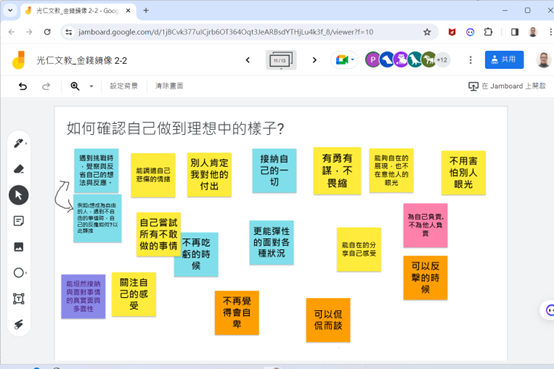Open the zoom level dropdown arrow
This screenshot has width=554, height=369.
[x=91, y=86]
